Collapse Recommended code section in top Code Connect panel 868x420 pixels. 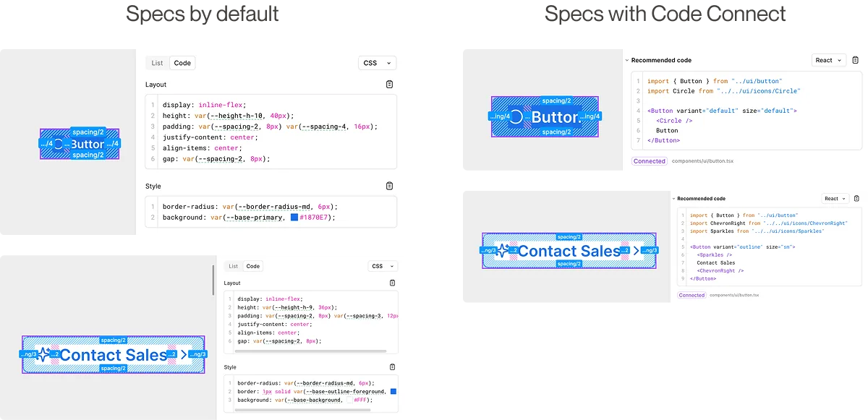[x=627, y=61]
